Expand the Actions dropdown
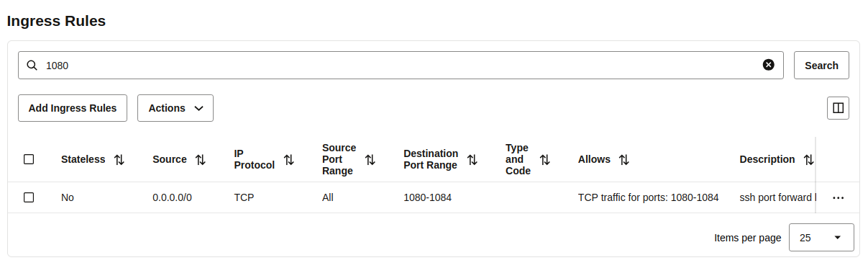The height and width of the screenshot is (268, 868). pos(175,108)
